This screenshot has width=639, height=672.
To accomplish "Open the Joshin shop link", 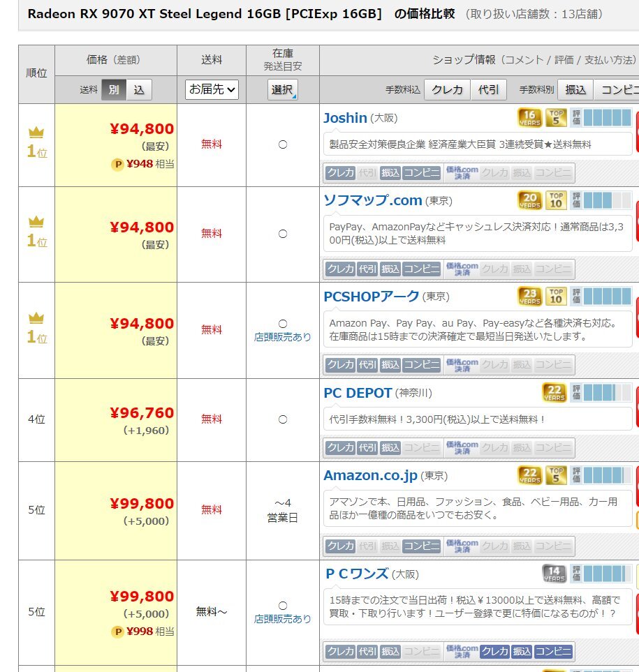I will 345,118.
